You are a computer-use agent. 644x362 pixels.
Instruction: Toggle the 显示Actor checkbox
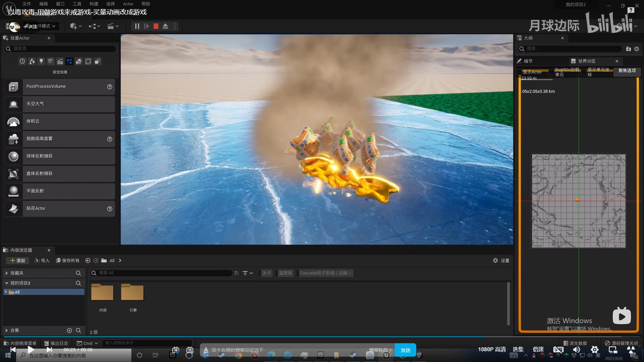(519, 72)
